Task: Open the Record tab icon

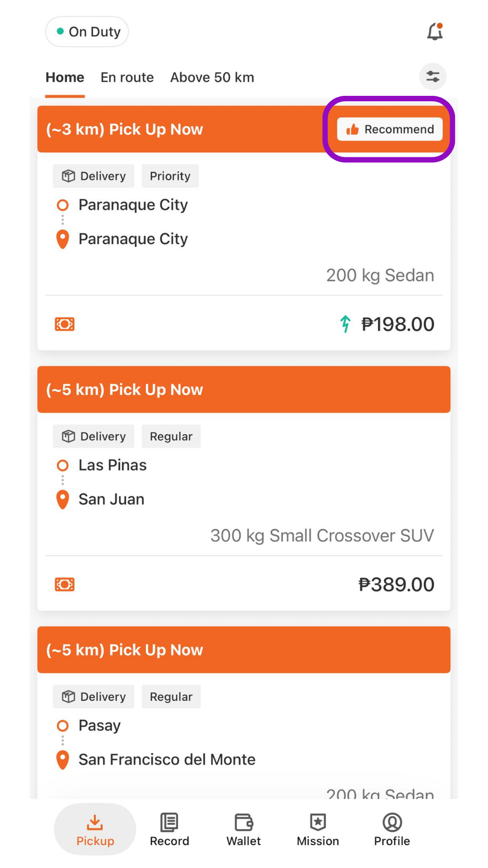Action: coord(169,822)
